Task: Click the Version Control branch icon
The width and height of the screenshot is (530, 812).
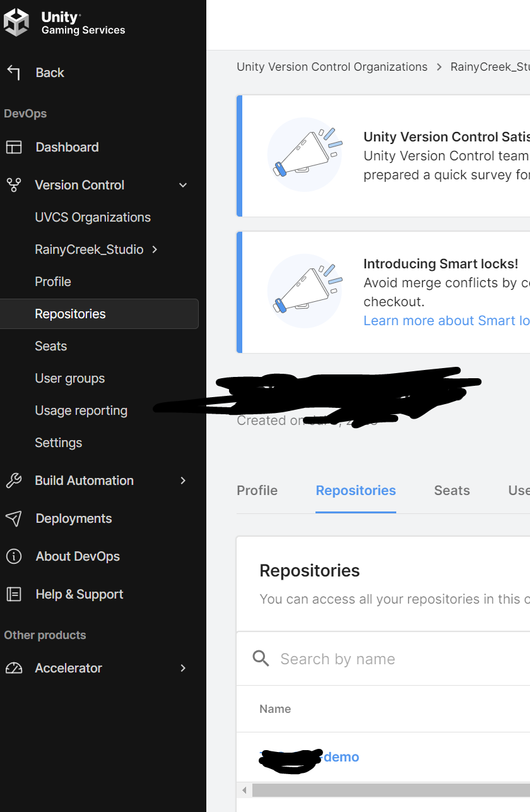Action: coord(15,184)
